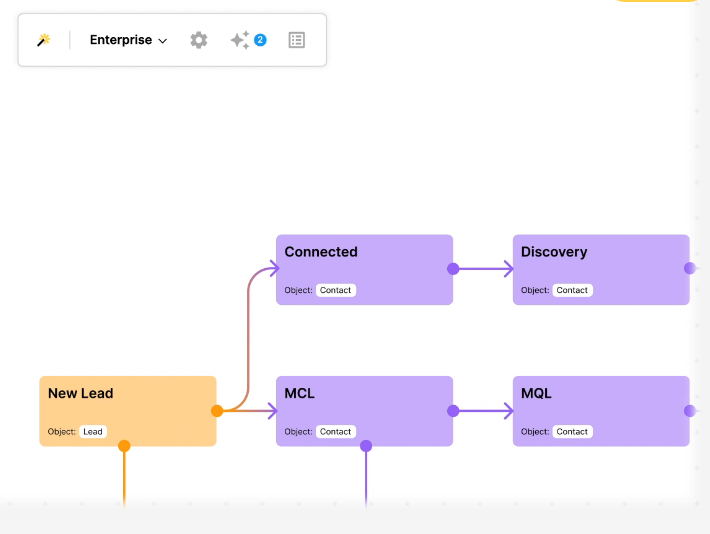Click the purple right connector dot on MCL
710x534 pixels.
pos(453,411)
